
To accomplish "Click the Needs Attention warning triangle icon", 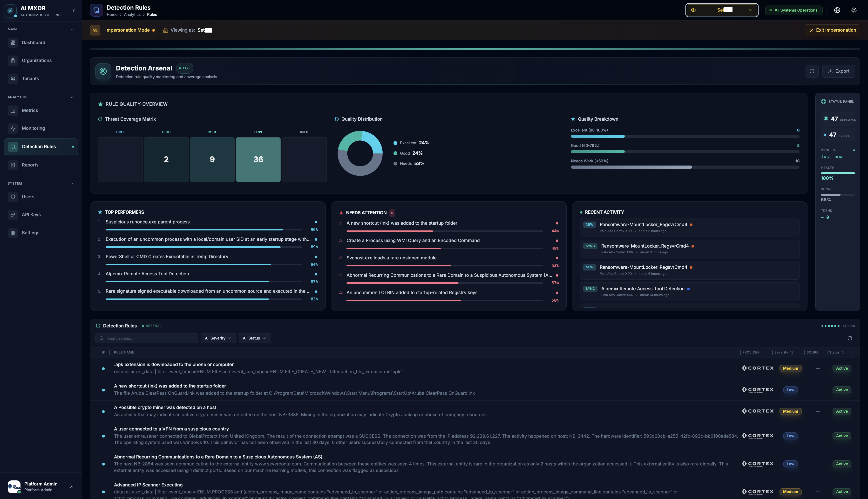I will click(x=341, y=213).
